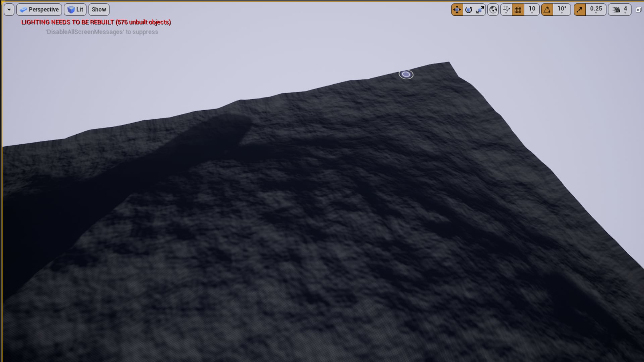Open the Perspective view menu

tap(39, 9)
